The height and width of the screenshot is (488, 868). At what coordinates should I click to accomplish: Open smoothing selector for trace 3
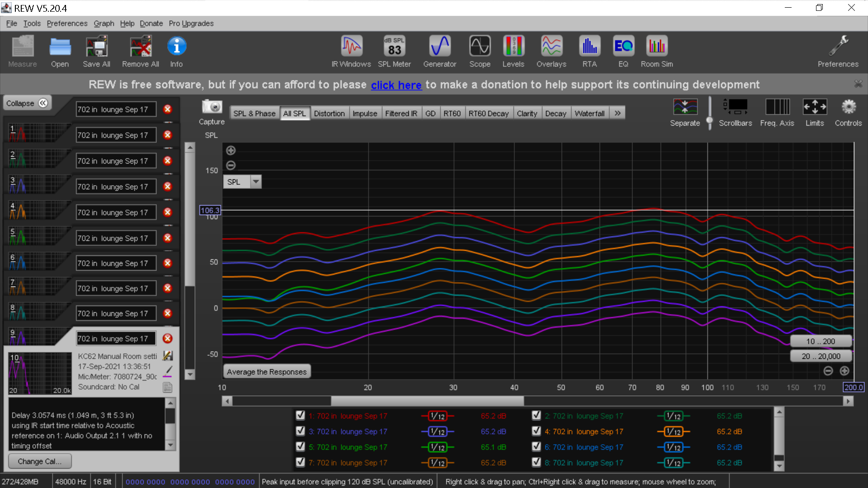(437, 432)
